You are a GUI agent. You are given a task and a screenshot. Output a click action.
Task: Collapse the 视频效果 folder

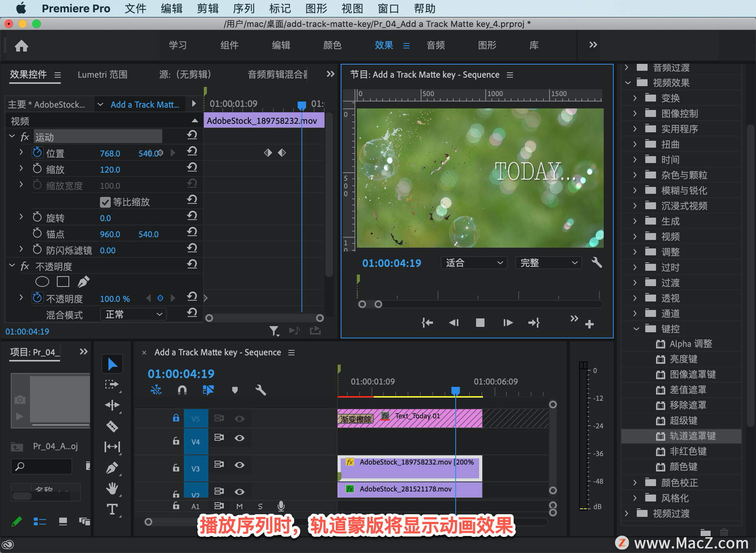(628, 83)
